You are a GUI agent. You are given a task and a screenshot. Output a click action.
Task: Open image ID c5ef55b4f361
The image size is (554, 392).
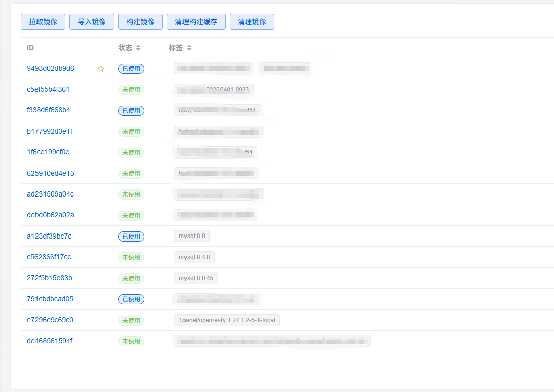pos(48,89)
